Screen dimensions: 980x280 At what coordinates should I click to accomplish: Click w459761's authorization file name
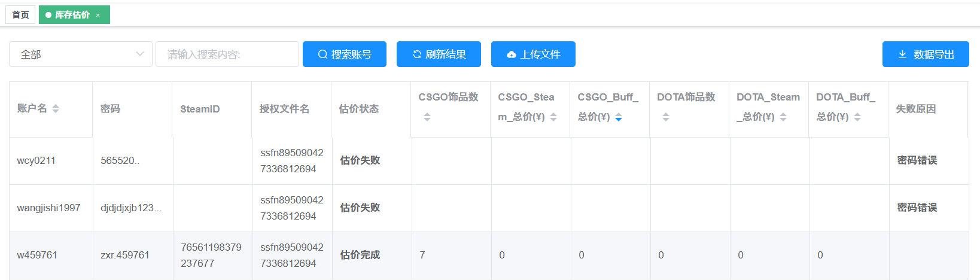click(292, 255)
